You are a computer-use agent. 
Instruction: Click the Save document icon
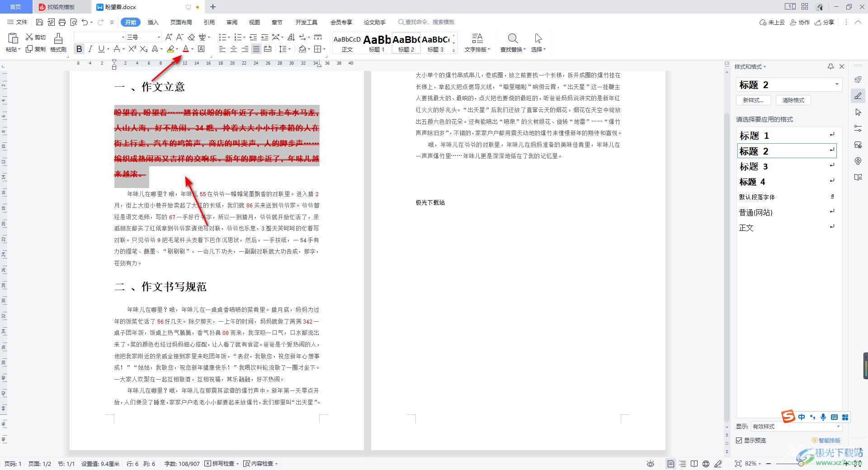tap(39, 22)
